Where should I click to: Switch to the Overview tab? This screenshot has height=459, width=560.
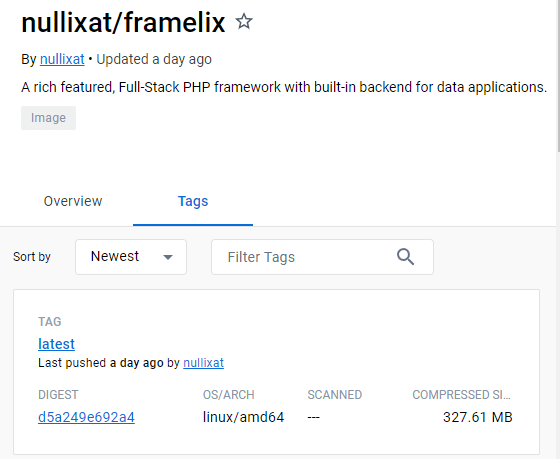[x=73, y=201]
